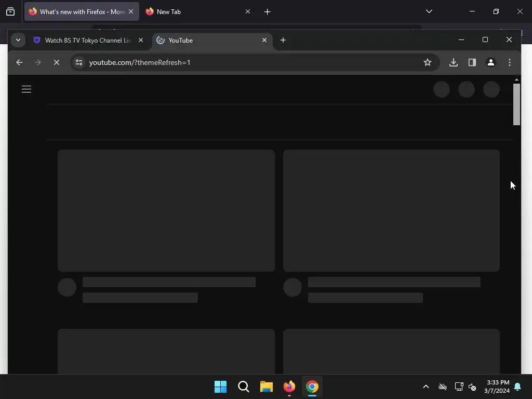Screen dimensions: 532x399
Task: Open Firefox View recent browsing icon
Action: [x=10, y=12]
